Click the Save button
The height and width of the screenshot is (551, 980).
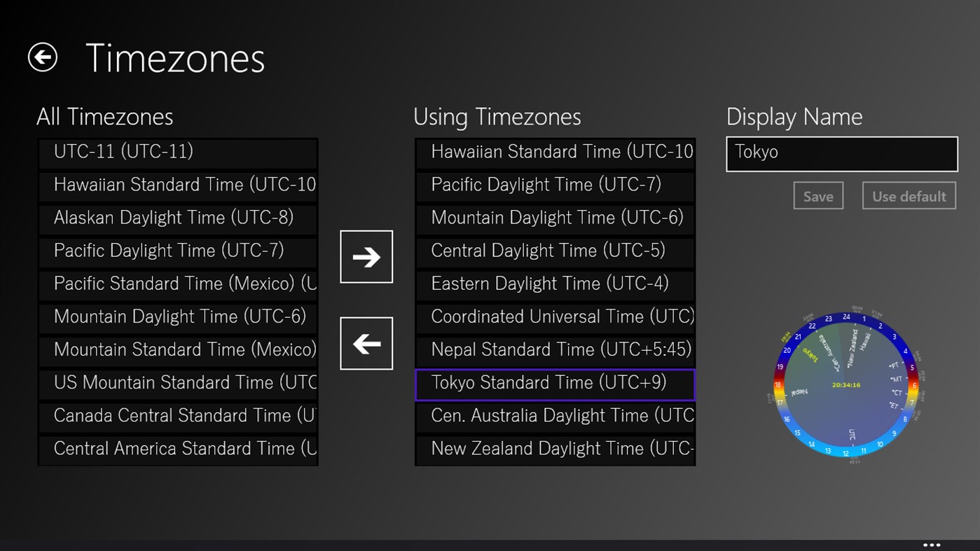[x=817, y=195]
